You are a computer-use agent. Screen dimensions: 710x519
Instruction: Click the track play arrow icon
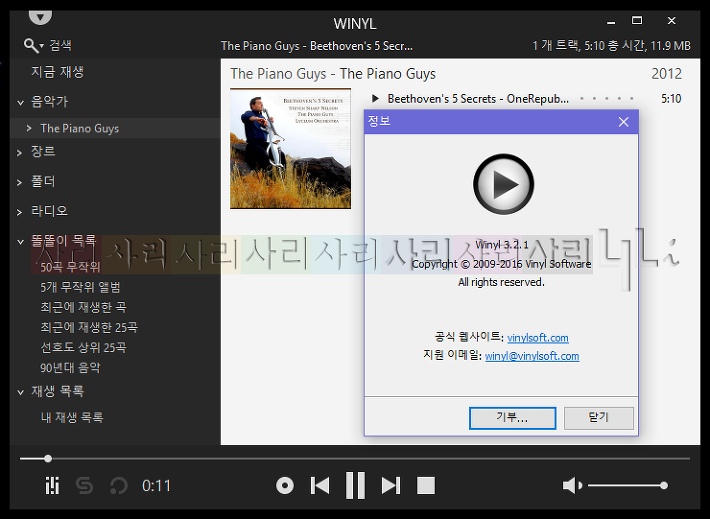coord(375,98)
